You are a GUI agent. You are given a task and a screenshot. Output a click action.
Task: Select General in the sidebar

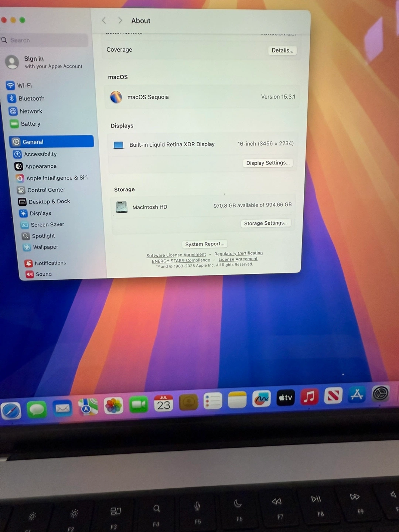(51, 141)
